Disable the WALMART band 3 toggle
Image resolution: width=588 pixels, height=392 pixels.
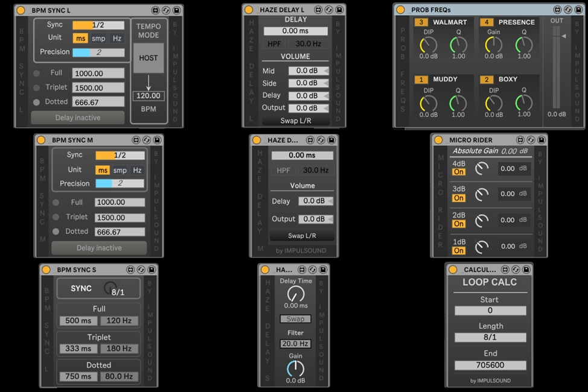(421, 22)
